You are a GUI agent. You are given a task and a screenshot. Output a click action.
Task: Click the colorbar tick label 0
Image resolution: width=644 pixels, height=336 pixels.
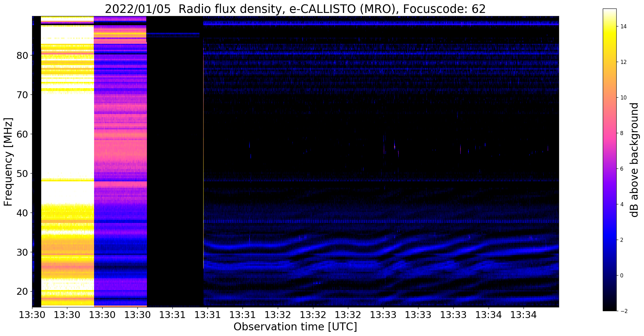[x=621, y=276]
